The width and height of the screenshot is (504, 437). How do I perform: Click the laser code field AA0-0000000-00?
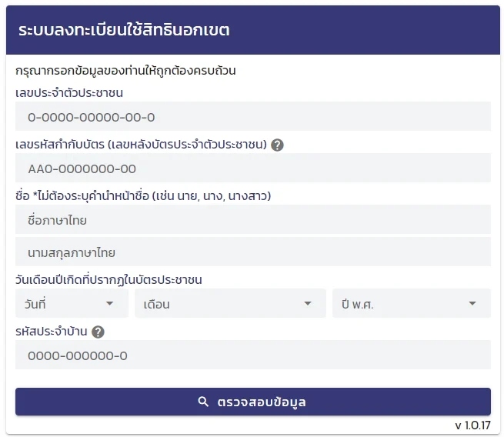pos(252,168)
